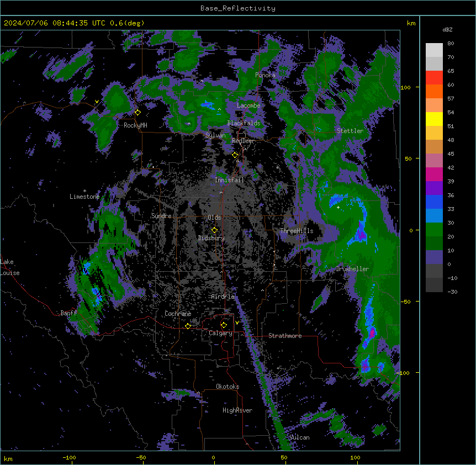Click the Airdrie city label
476x465 pixels.
tap(223, 297)
